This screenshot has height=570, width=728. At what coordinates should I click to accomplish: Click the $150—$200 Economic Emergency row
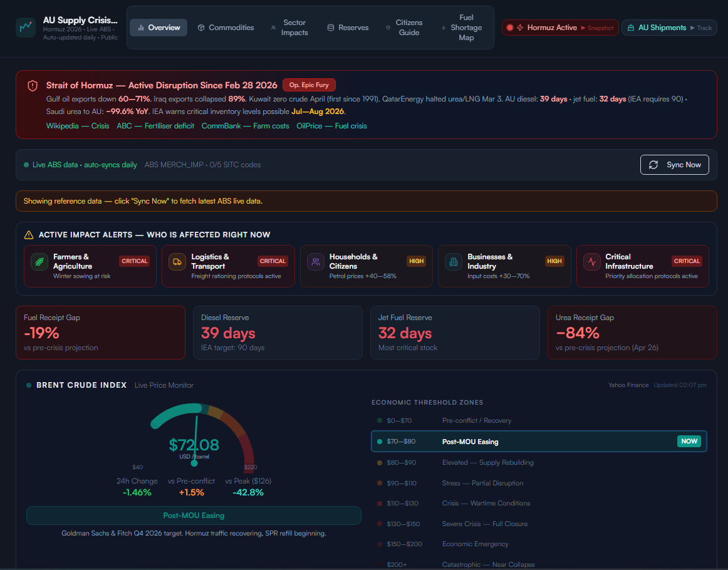pyautogui.click(x=539, y=544)
